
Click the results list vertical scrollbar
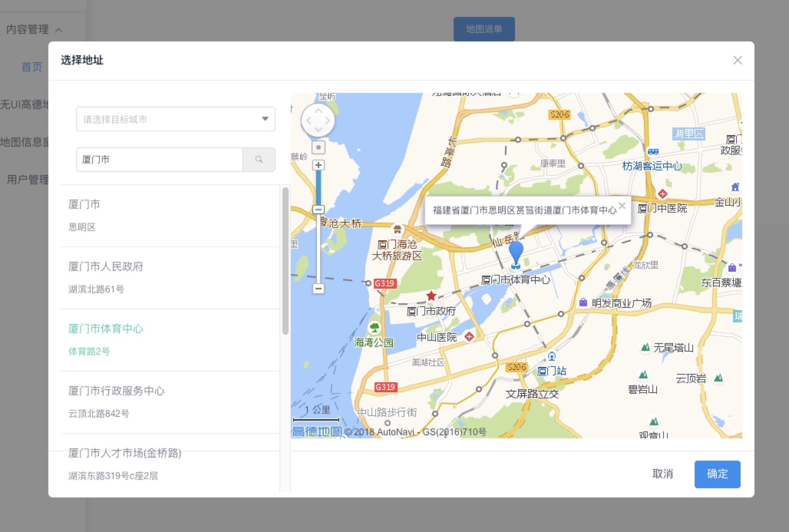tap(285, 261)
